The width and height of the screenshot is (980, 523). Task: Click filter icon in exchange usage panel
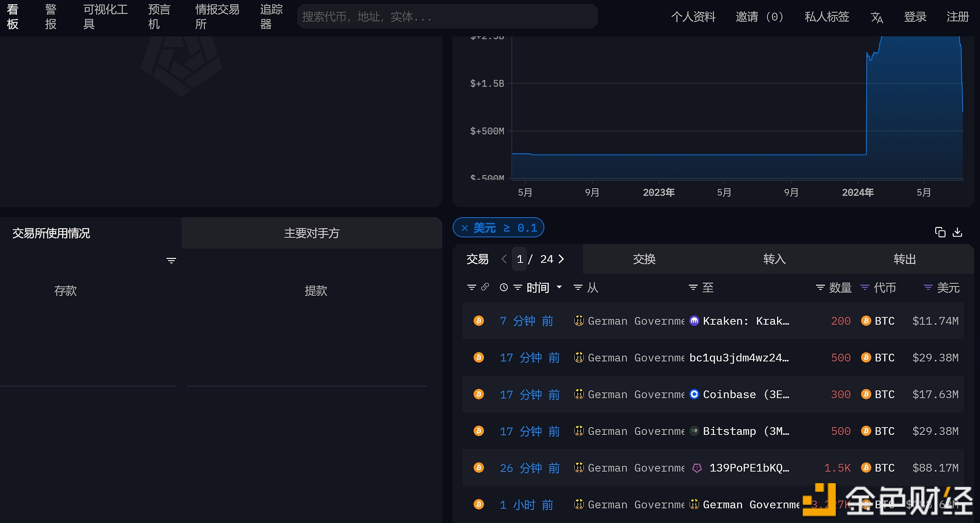(x=171, y=261)
